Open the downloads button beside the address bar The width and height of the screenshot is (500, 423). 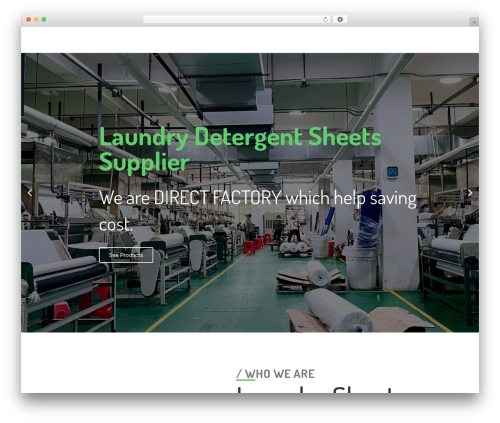tap(340, 20)
